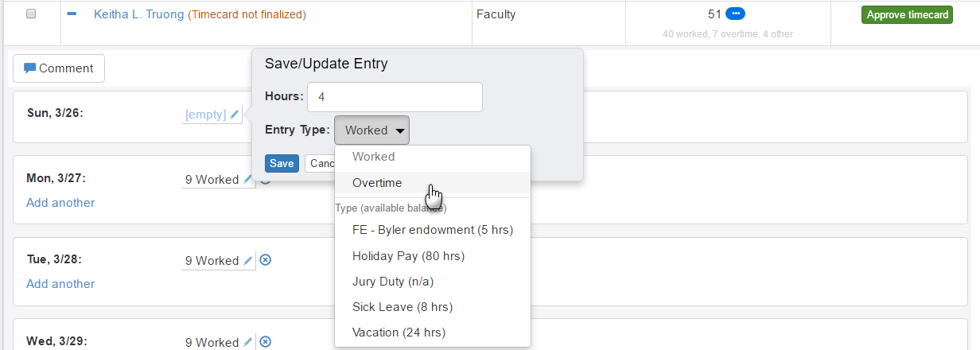The height and width of the screenshot is (350, 980).
Task: Click the Save button in entry popup
Action: coord(282,163)
